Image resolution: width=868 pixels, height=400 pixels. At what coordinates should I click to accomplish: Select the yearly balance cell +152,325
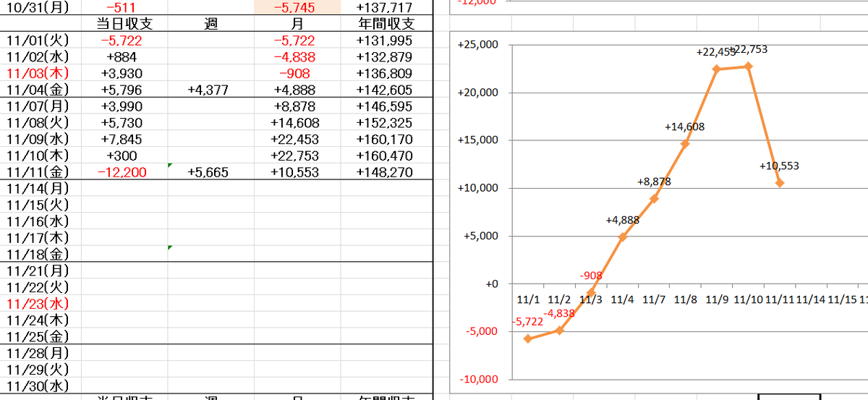click(386, 123)
